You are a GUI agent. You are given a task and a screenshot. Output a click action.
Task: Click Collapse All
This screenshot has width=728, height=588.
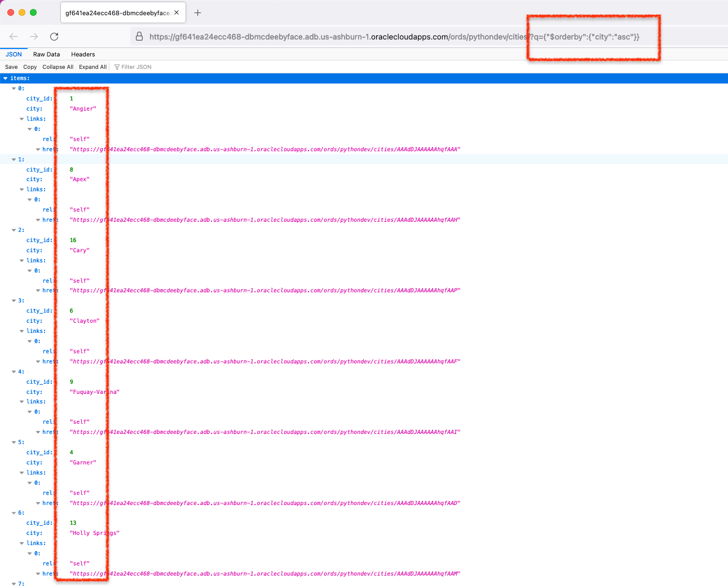pyautogui.click(x=58, y=67)
